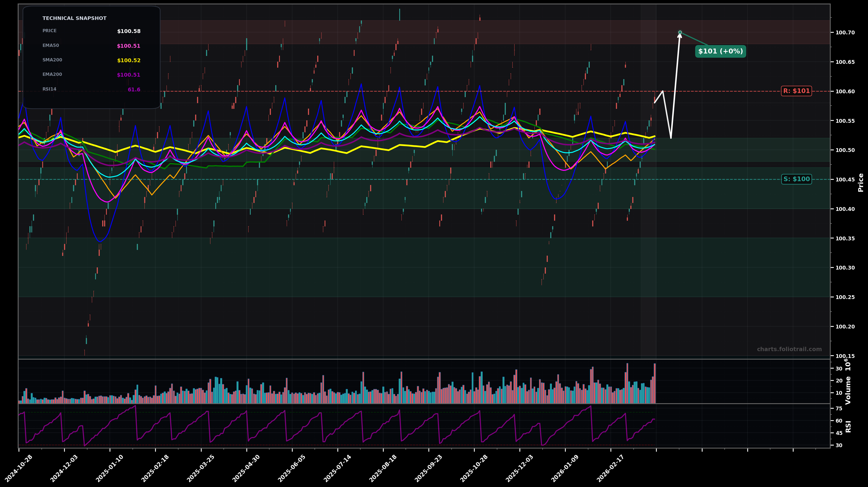Select the $101 (+0%) target annotation

[x=720, y=51]
